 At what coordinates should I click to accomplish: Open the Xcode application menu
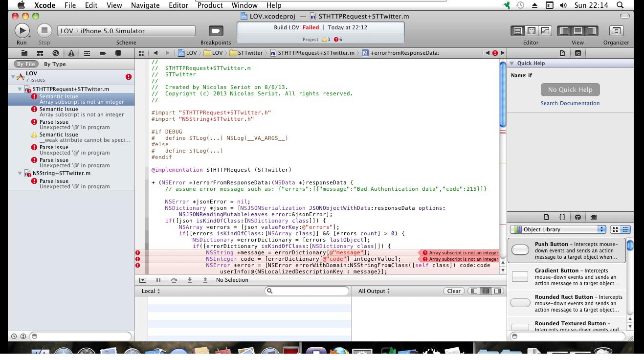click(x=44, y=5)
